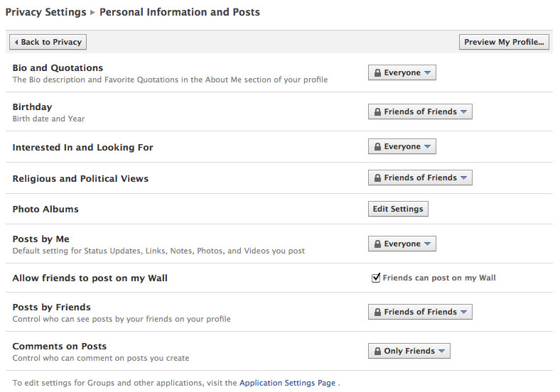Screen dimensions: 560x392
Task: Open Bio and Quotations privacy dropdown
Action: tap(402, 72)
